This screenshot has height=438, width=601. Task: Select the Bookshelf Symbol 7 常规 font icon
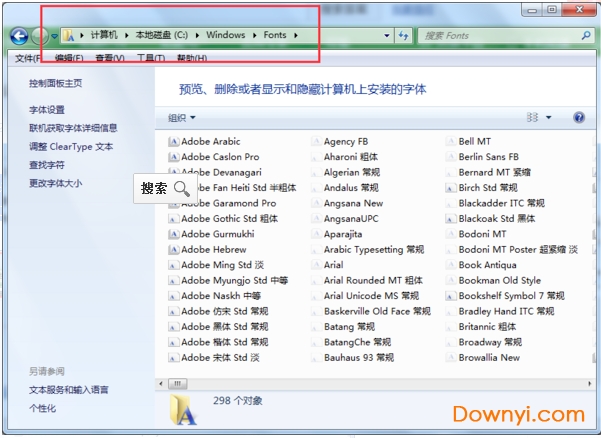point(451,296)
